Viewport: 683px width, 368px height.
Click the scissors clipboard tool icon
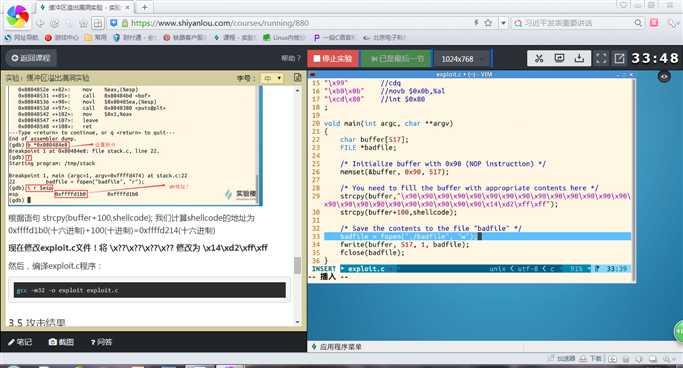(x=539, y=58)
